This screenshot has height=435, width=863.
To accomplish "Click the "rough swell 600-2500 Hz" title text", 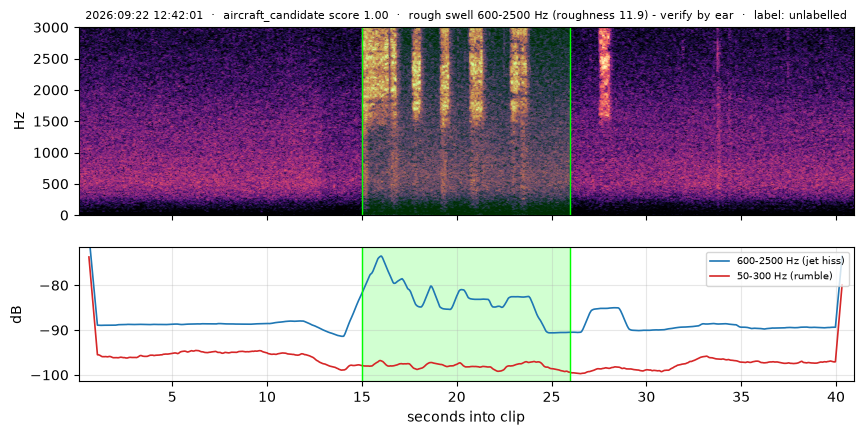I will pyautogui.click(x=479, y=15).
